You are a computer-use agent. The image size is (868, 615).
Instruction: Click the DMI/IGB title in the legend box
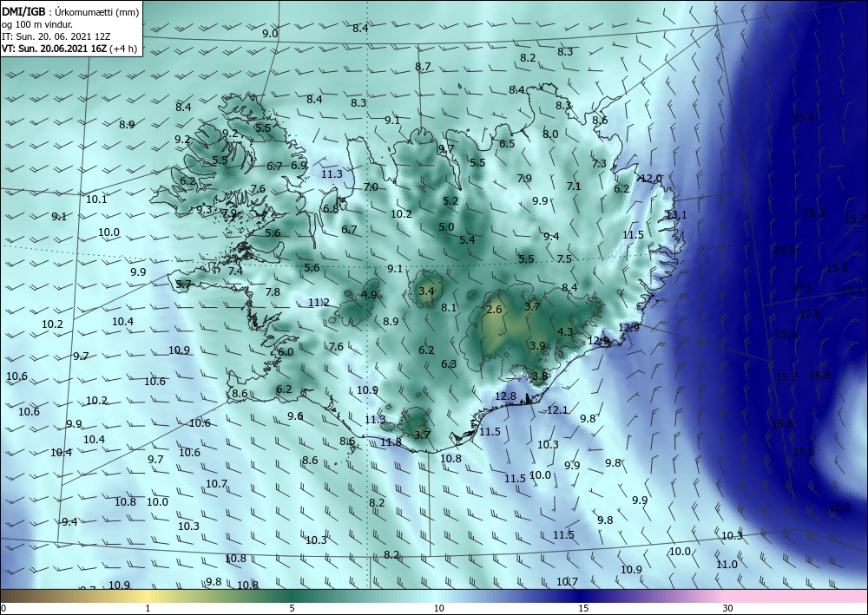point(23,11)
